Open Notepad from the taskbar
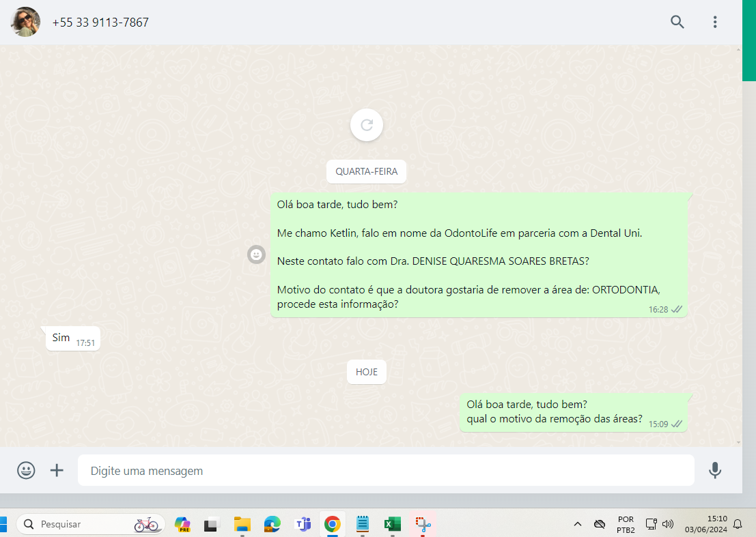Screen dimensions: 756x537 [363, 524]
